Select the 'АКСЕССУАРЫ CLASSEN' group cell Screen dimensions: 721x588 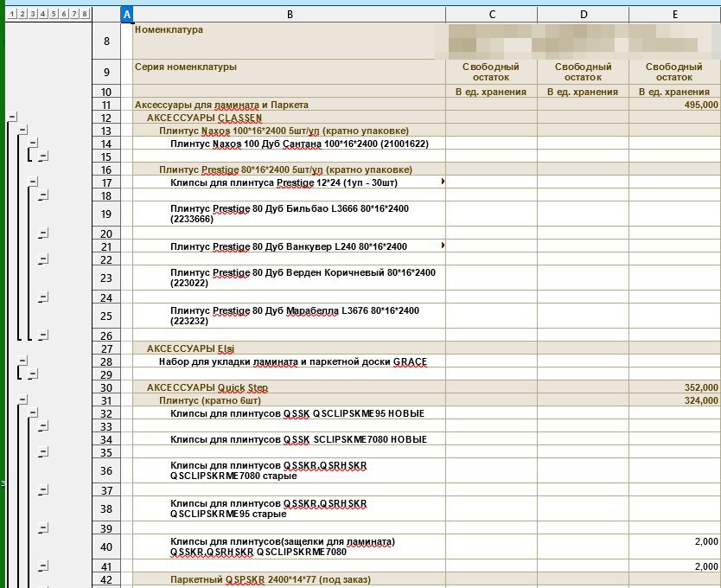click(290, 118)
